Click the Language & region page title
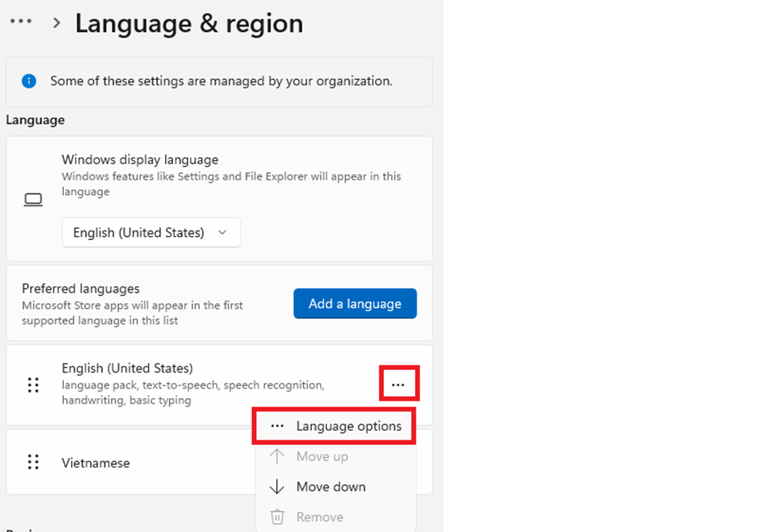This screenshot has height=532, width=778. click(x=189, y=24)
